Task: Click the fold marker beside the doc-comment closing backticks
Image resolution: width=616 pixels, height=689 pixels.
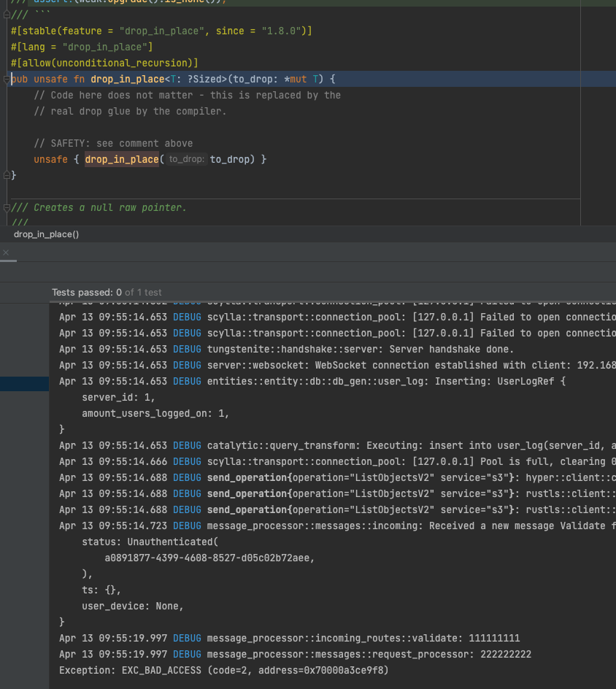Action: 7,15
